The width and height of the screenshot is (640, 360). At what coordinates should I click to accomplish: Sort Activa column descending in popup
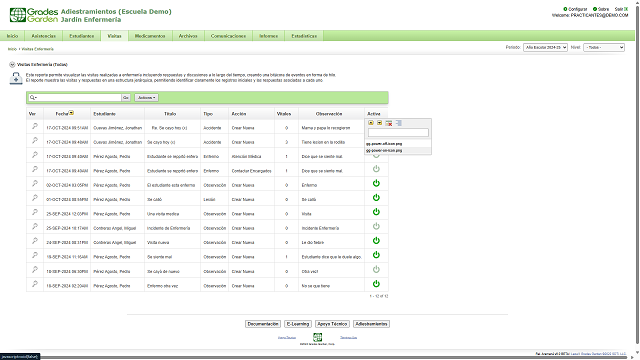(380, 123)
